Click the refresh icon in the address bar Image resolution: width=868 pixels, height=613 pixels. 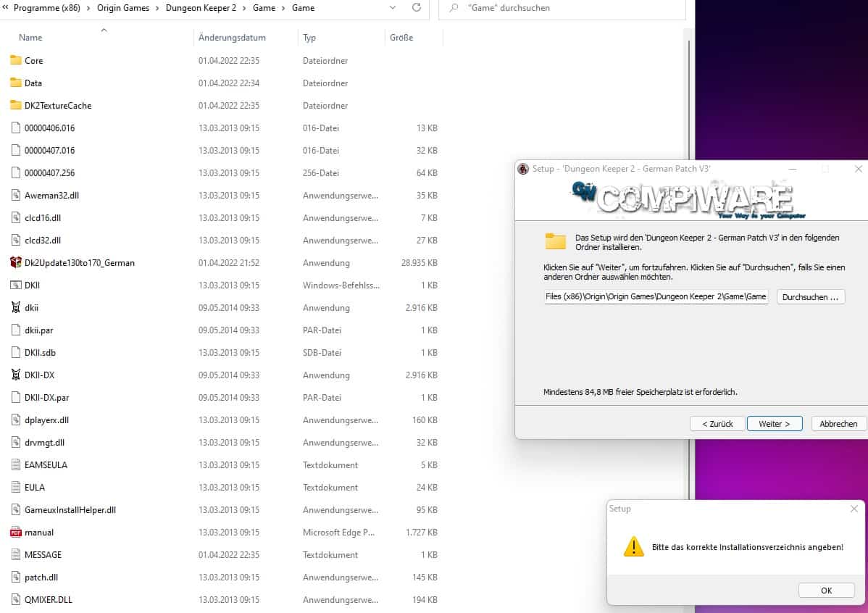click(x=417, y=8)
